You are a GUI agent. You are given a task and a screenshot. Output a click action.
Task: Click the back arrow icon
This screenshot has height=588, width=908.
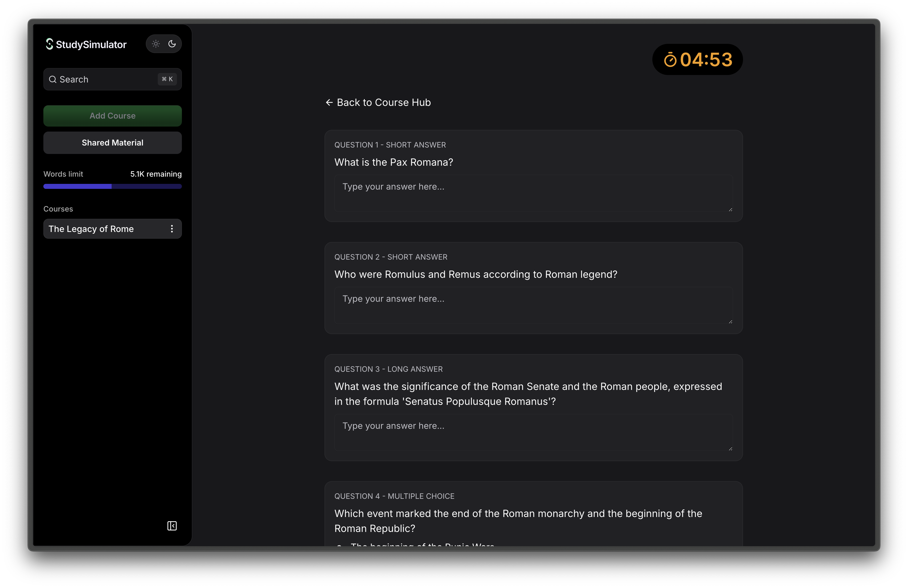[x=329, y=102]
